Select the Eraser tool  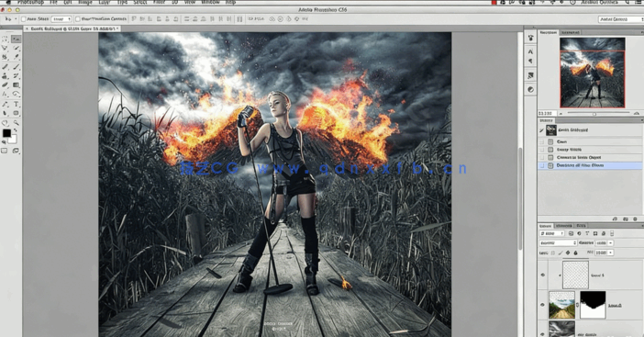pyautogui.click(x=6, y=85)
